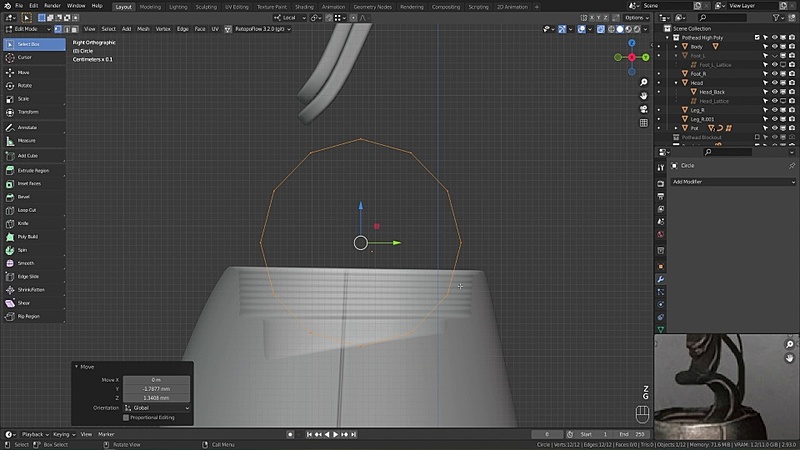This screenshot has height=450, width=800.
Task: Enable Proportional Editing checkbox in Move panel
Action: click(x=126, y=417)
